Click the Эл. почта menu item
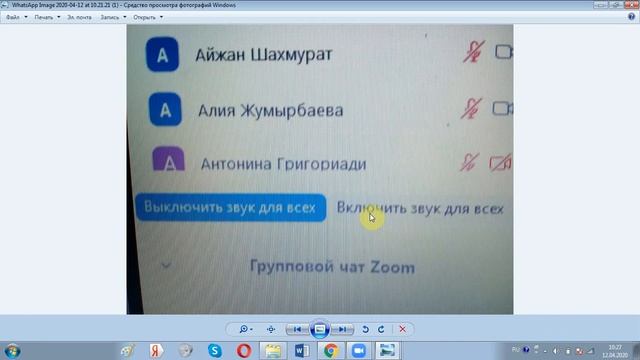640x360 pixels. 79,17
